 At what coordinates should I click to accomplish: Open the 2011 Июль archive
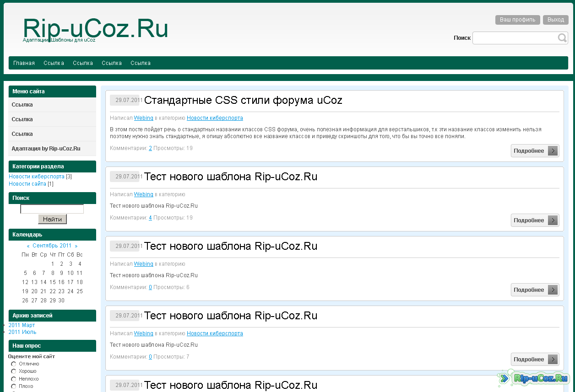click(x=22, y=332)
